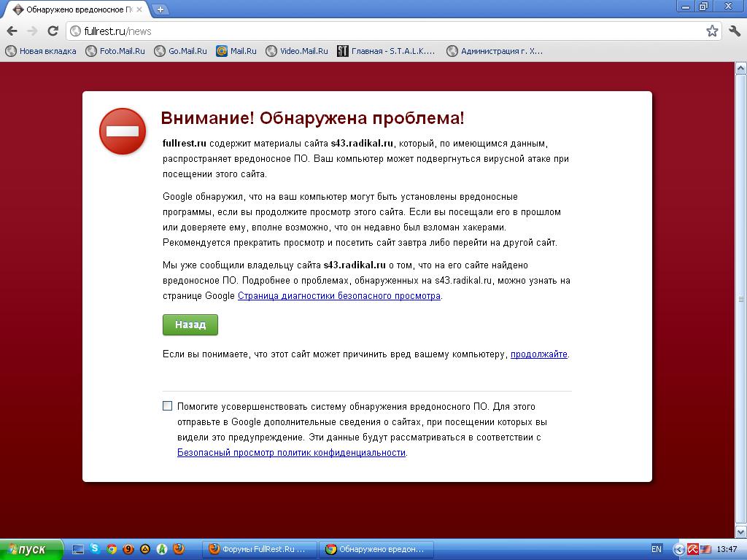This screenshot has width=747, height=560.
Task: Switch to 'Обнаружено вредон...' taskbar window
Action: (376, 549)
